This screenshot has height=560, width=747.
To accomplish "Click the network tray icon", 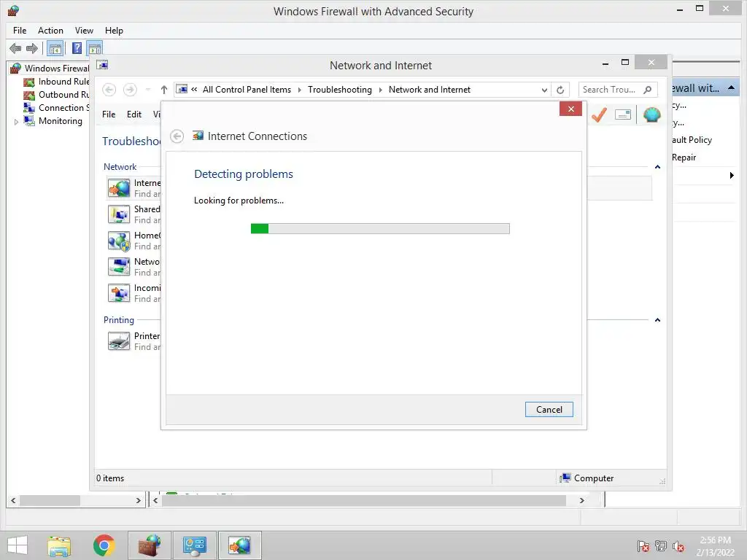I will point(661,546).
